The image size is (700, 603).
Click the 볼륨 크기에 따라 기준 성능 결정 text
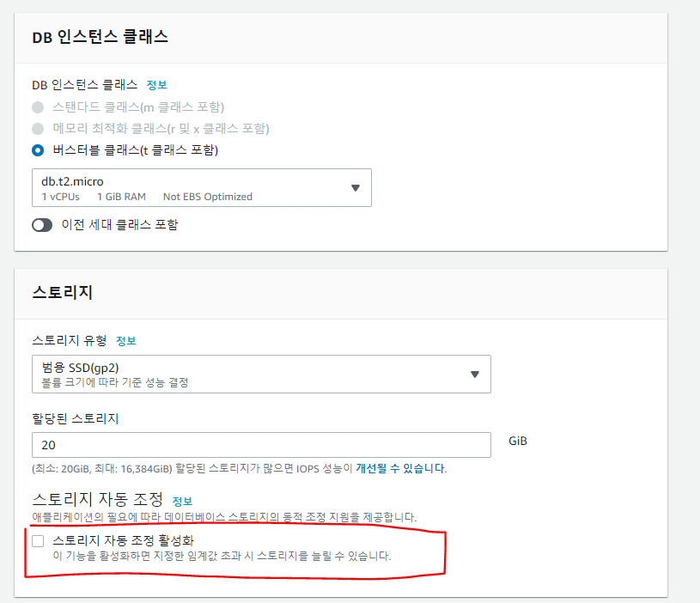(115, 382)
